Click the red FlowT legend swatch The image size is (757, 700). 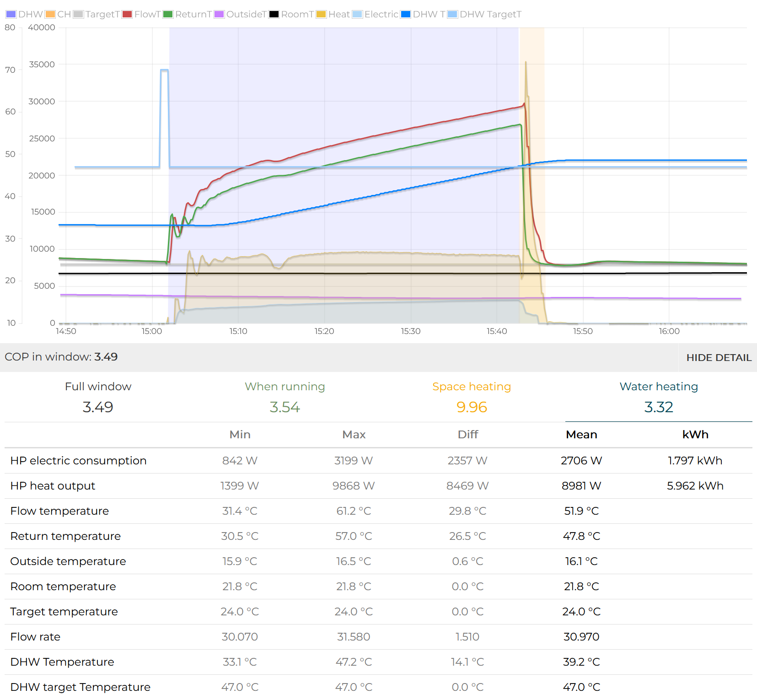point(127,14)
